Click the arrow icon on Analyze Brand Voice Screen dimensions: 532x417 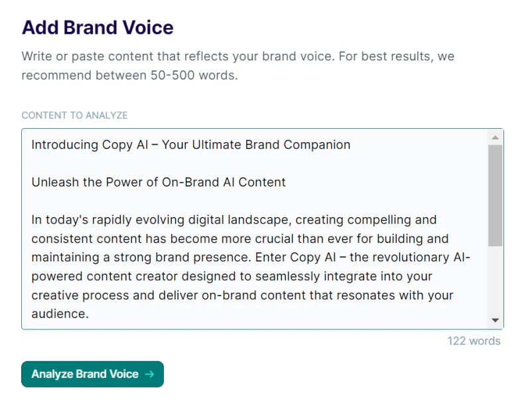pos(149,374)
